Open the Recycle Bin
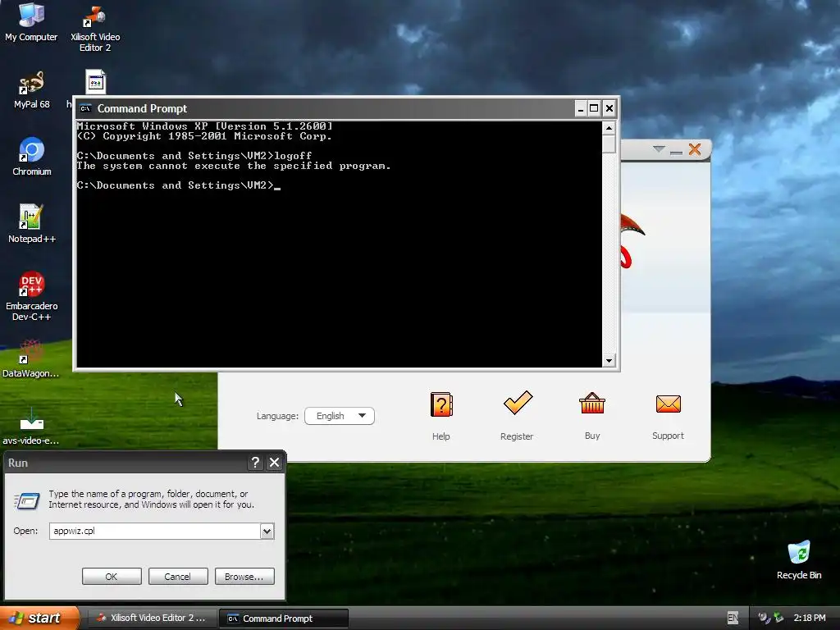This screenshot has width=840, height=630. click(799, 559)
